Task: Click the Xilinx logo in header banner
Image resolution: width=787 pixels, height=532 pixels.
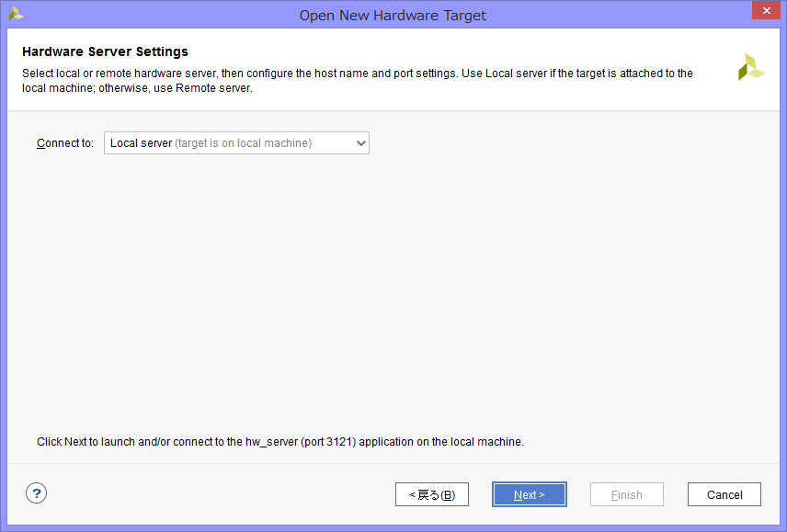Action: click(x=750, y=67)
